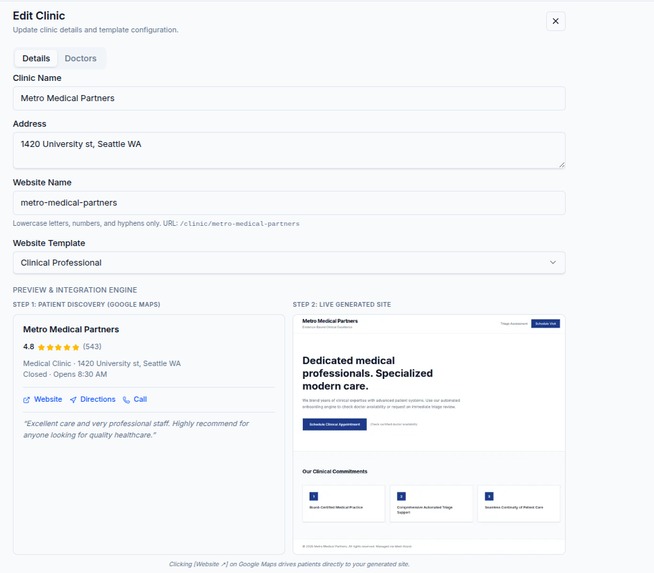Click Seamless Continuity of Patient Care text
Screen dimensions: 654x573
[514, 508]
